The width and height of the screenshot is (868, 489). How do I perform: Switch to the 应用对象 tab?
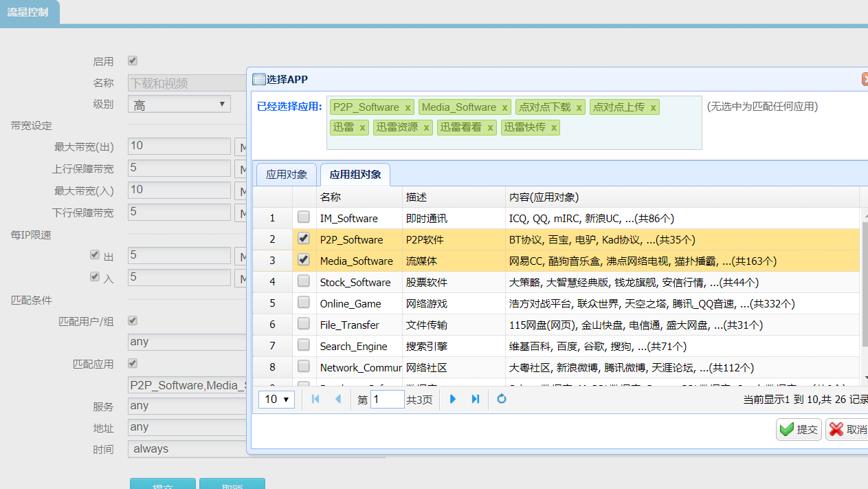click(286, 175)
